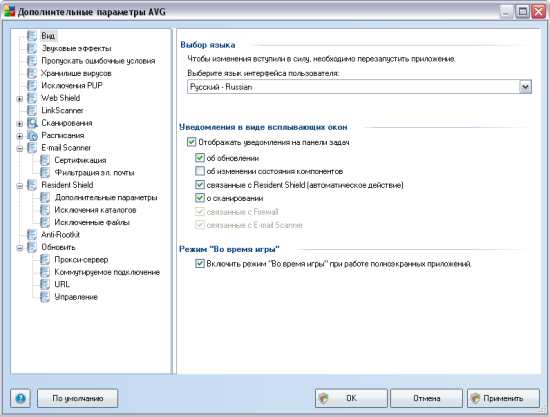Expand the Сканирования tree node
This screenshot has width=550, height=417.
click(x=20, y=124)
